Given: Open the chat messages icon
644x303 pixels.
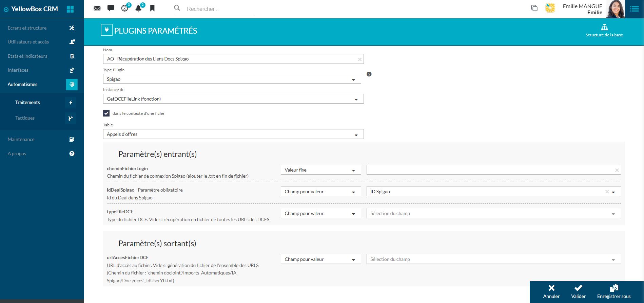Looking at the screenshot, I should (111, 8).
